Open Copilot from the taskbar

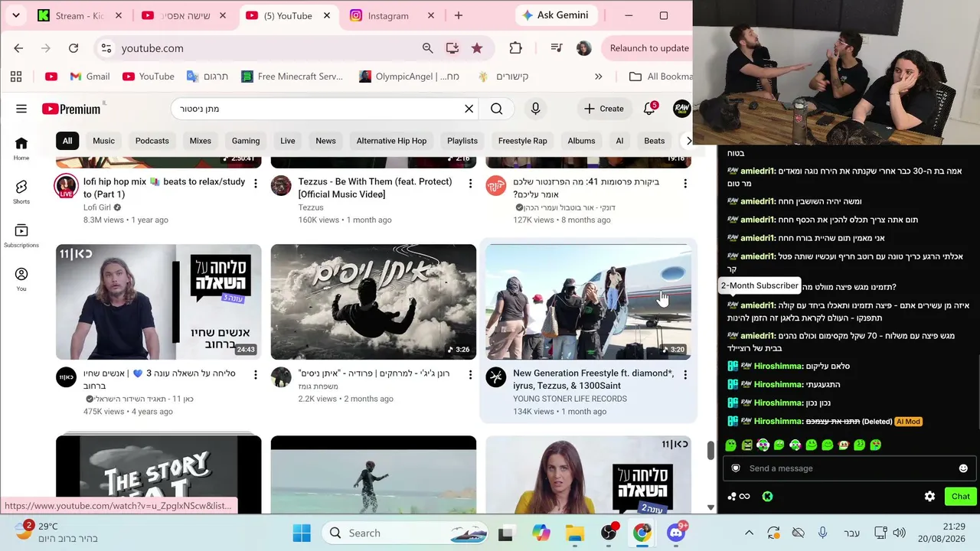[541, 533]
